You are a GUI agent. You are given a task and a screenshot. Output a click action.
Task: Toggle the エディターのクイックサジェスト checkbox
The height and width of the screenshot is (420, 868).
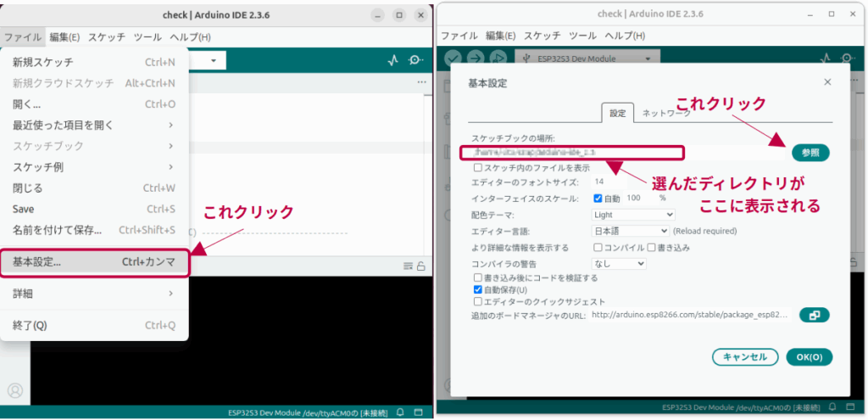pos(478,301)
